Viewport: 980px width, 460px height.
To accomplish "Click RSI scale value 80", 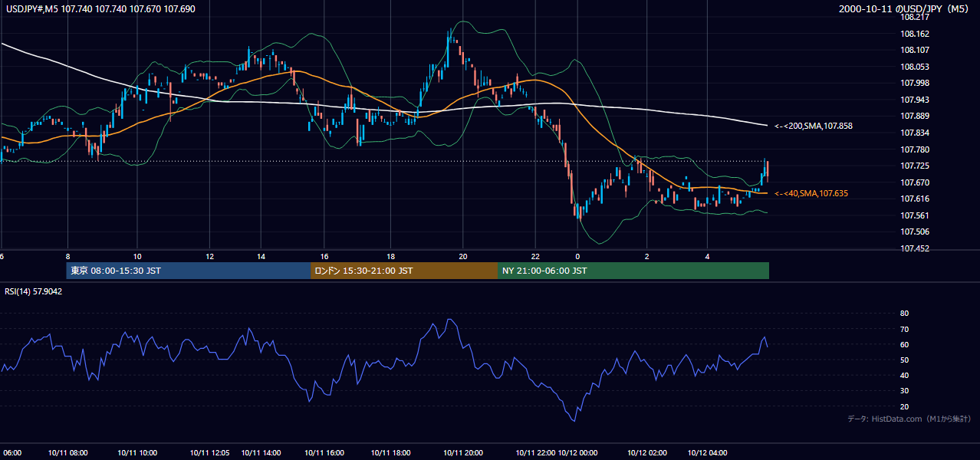I will [x=904, y=314].
